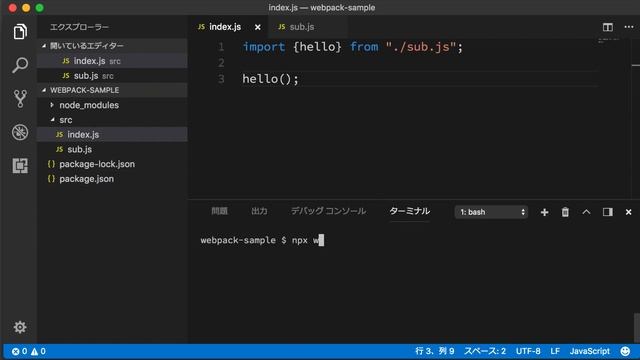This screenshot has height=360, width=640.
Task: Click the hello(); code on line 3
Action: point(270,79)
